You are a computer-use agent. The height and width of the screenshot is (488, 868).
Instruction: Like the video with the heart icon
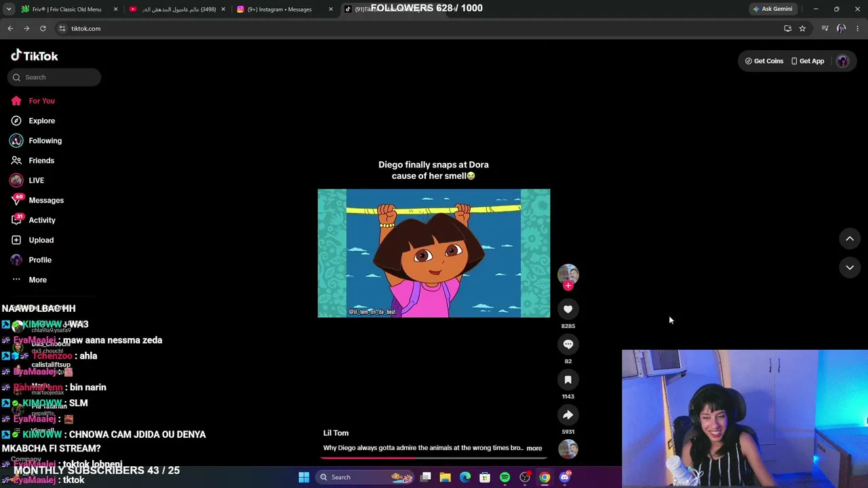568,309
